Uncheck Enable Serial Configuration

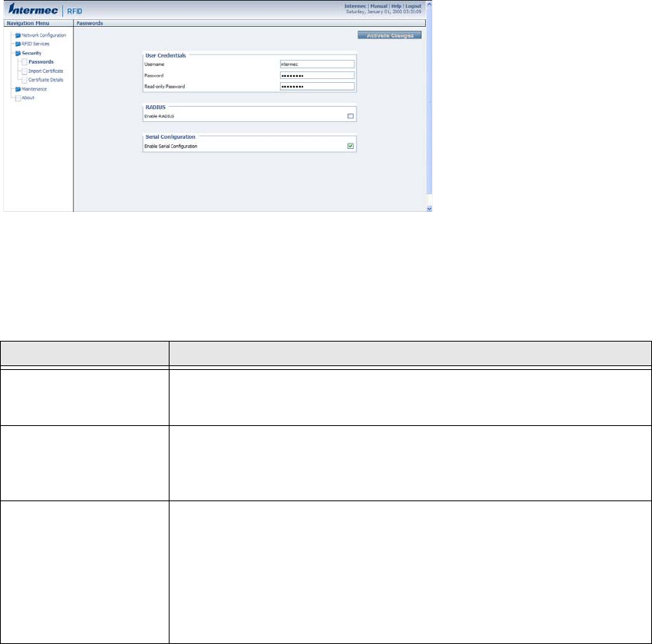[x=351, y=146]
